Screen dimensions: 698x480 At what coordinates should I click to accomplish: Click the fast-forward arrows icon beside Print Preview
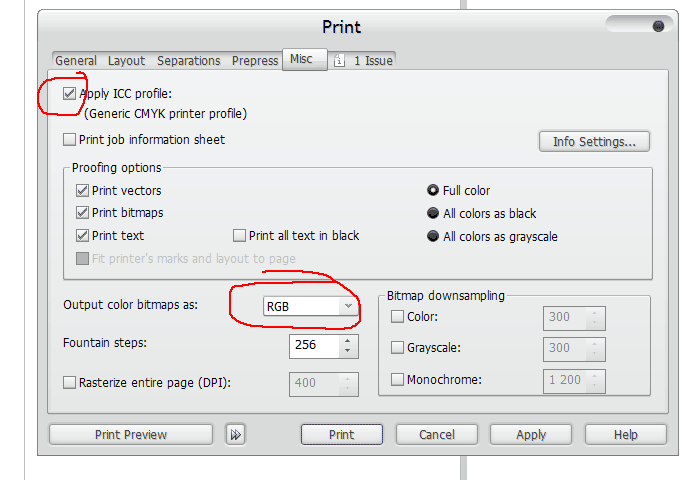235,435
